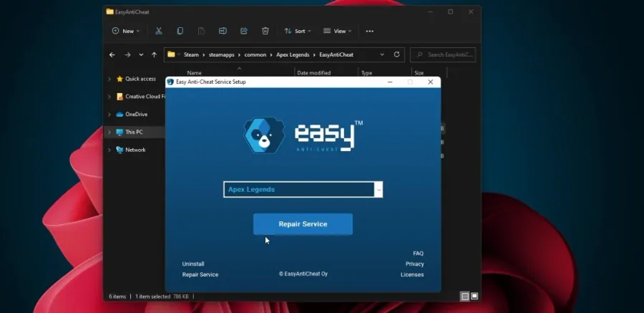
Task: Expand the Quick access tree node
Action: [x=109, y=79]
